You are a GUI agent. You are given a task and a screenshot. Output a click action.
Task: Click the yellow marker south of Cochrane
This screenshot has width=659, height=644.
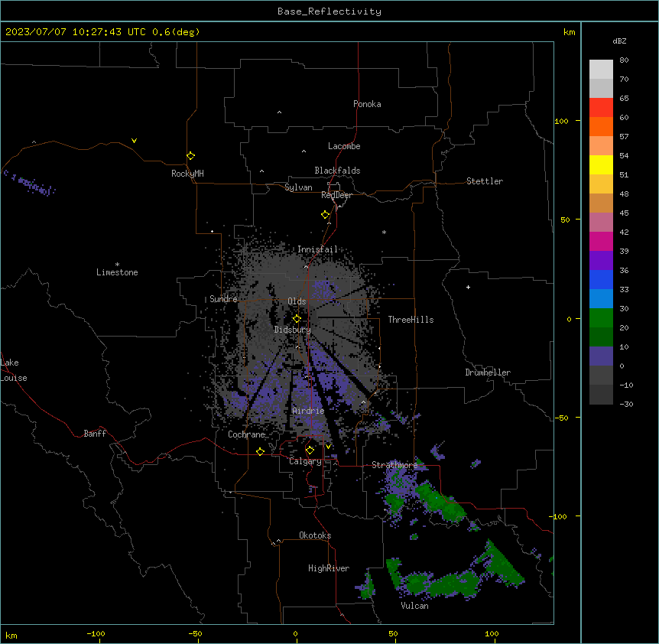(260, 451)
